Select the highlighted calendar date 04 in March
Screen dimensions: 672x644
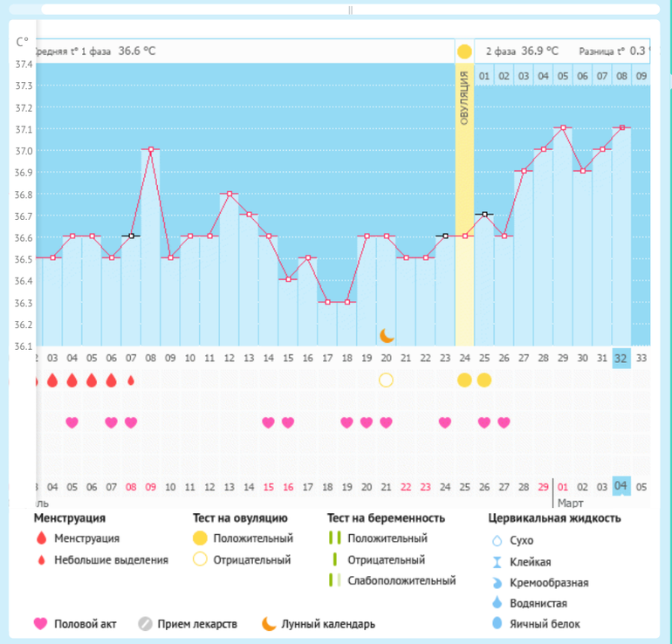click(621, 486)
